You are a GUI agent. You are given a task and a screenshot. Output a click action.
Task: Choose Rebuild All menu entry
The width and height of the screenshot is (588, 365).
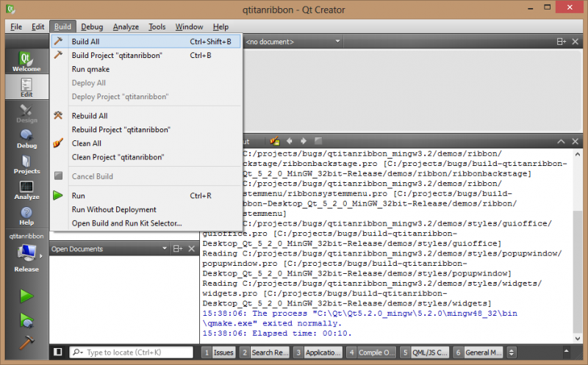pyautogui.click(x=90, y=116)
